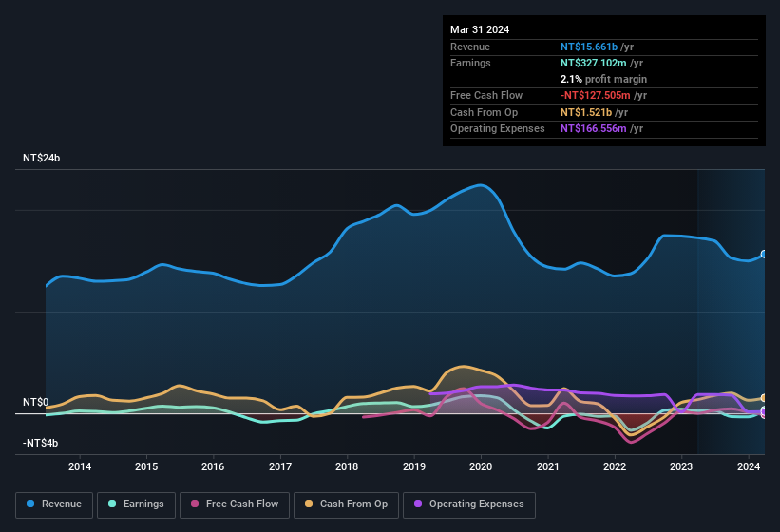Click the NT$0 y-axis label
Screen dimensions: 780x532
[36, 402]
